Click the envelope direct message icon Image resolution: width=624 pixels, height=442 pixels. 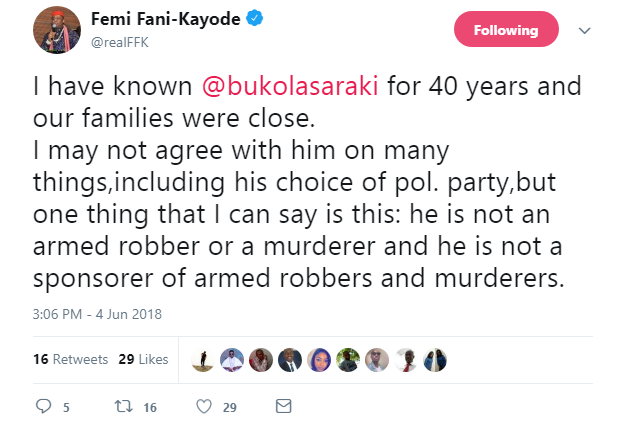[283, 407]
